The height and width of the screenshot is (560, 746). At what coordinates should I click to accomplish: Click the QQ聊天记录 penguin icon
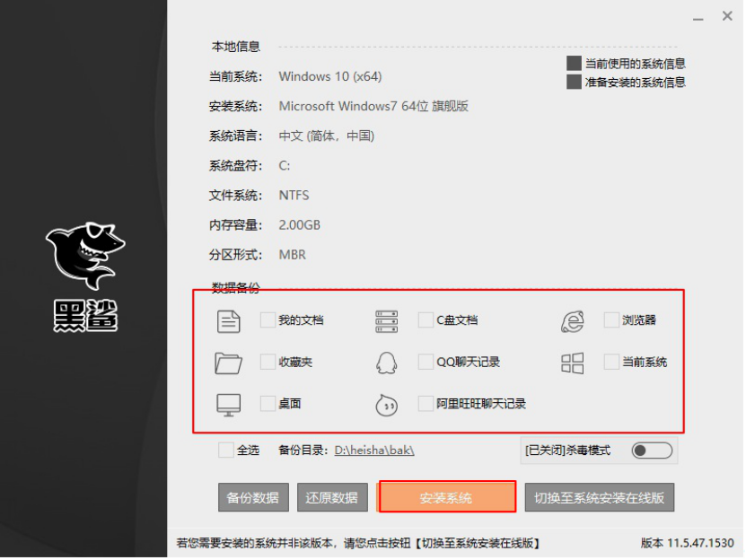[387, 362]
